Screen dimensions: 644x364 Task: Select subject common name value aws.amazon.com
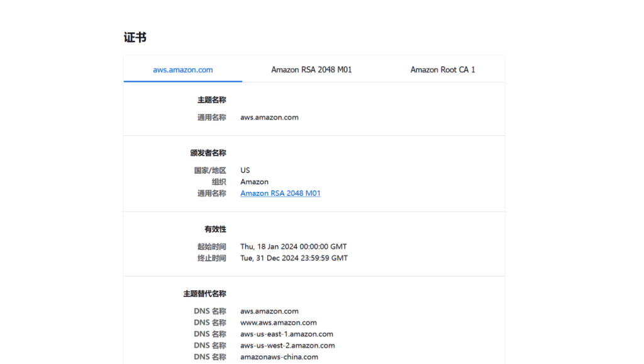(x=269, y=117)
